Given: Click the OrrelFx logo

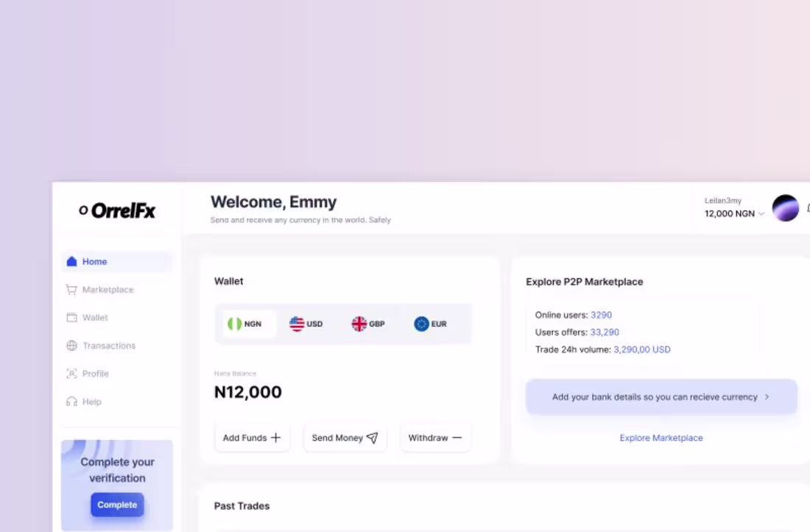Looking at the screenshot, I should pyautogui.click(x=117, y=210).
